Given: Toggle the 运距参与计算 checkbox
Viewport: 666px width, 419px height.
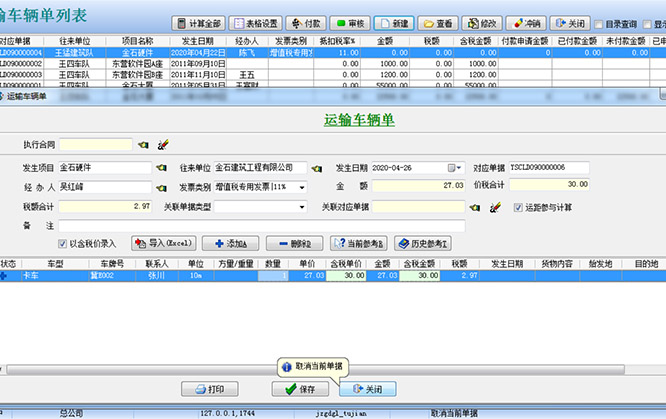Looking at the screenshot, I should [518, 207].
